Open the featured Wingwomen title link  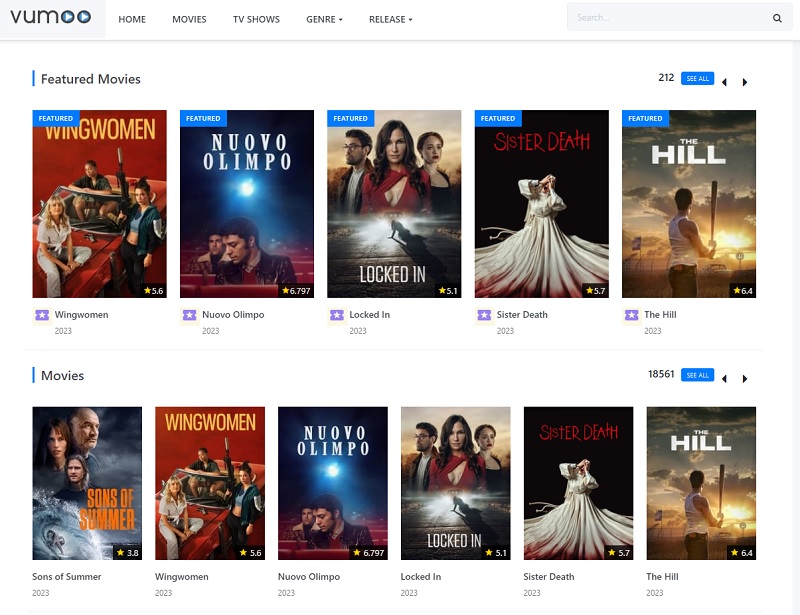point(82,315)
